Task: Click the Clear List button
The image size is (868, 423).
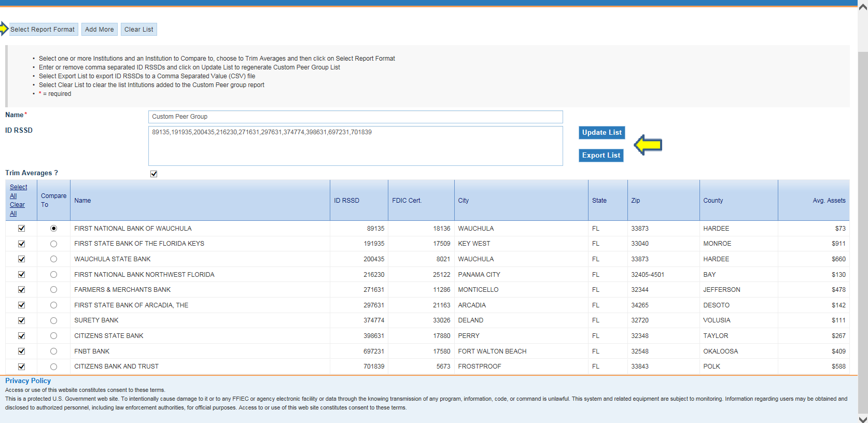Action: pyautogui.click(x=138, y=30)
